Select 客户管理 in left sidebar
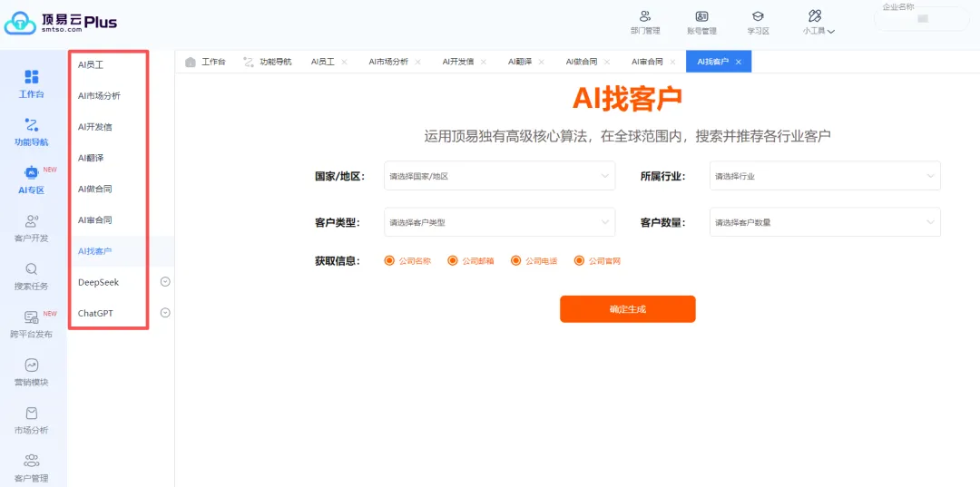980x487 pixels. [31, 469]
